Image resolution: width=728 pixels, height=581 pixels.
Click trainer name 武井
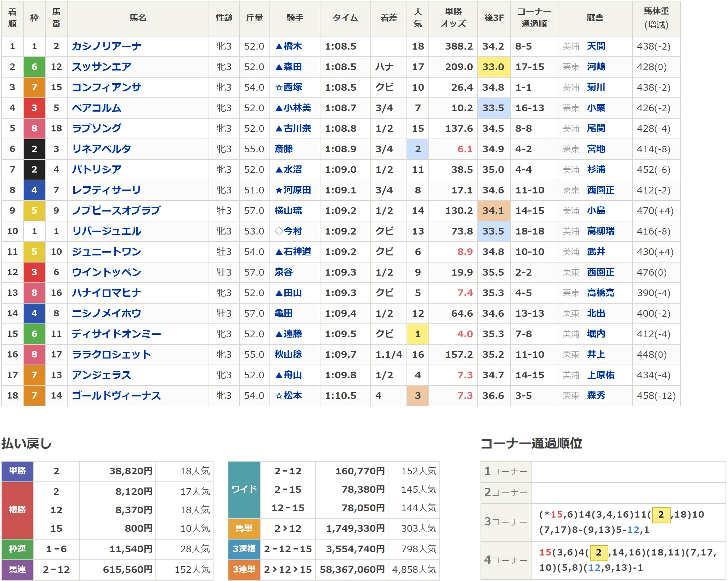[x=596, y=252]
